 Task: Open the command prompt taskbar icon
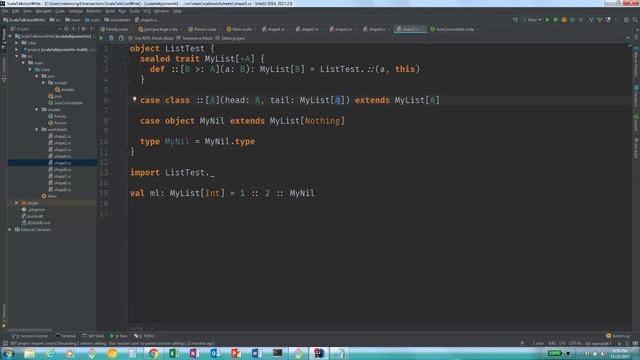tap(278, 353)
